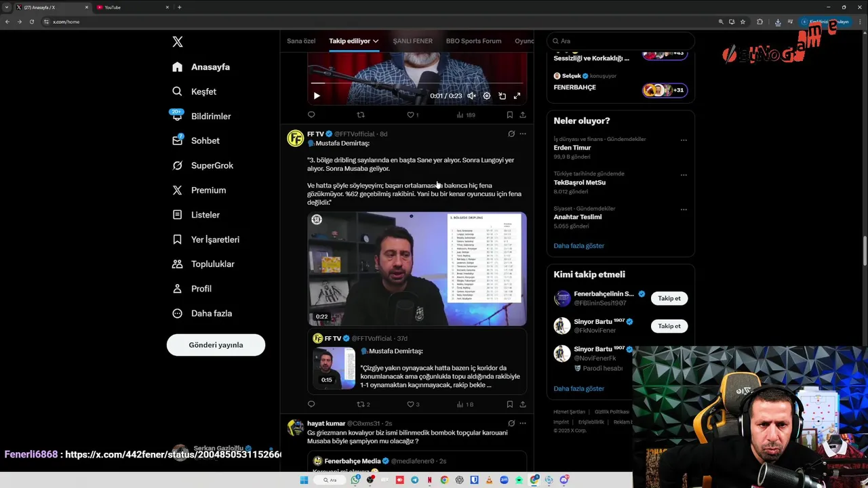Toggle picture-in-picture on top video
This screenshot has width=868, height=488.
tap(502, 96)
